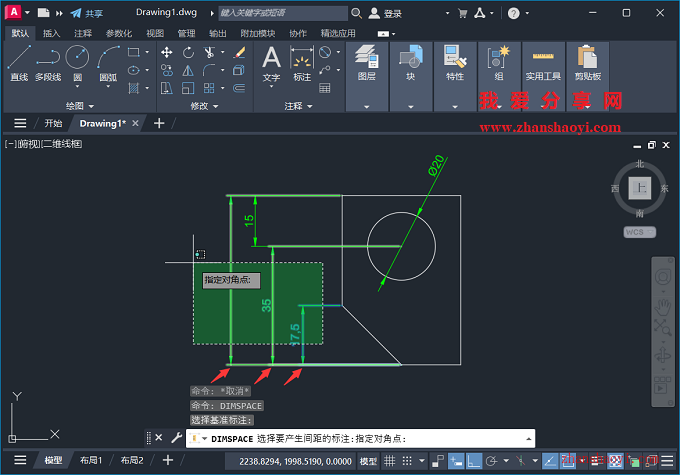Toggle ortho mode in status bar
The width and height of the screenshot is (680, 475).
[x=474, y=461]
